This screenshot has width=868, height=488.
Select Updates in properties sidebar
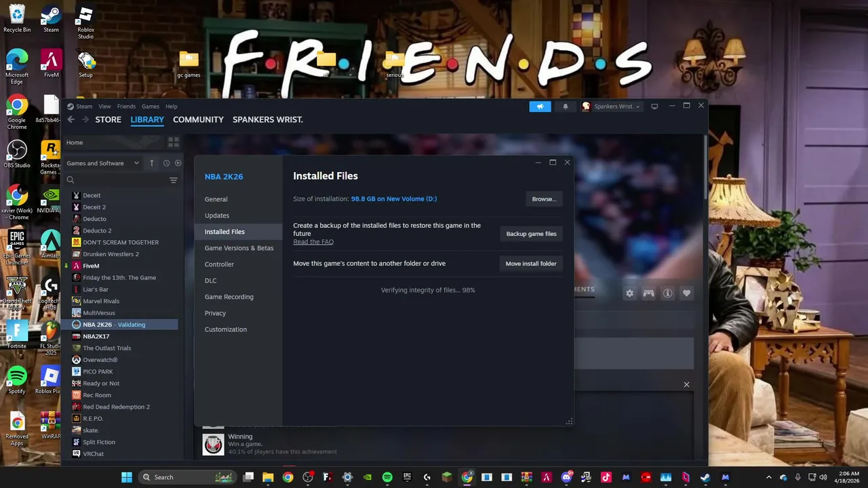[238, 216]
